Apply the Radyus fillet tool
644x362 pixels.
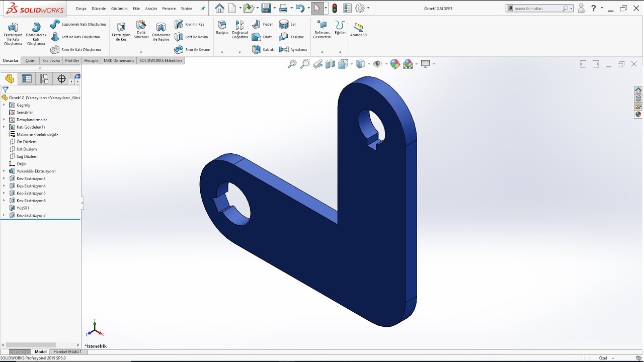[222, 28]
